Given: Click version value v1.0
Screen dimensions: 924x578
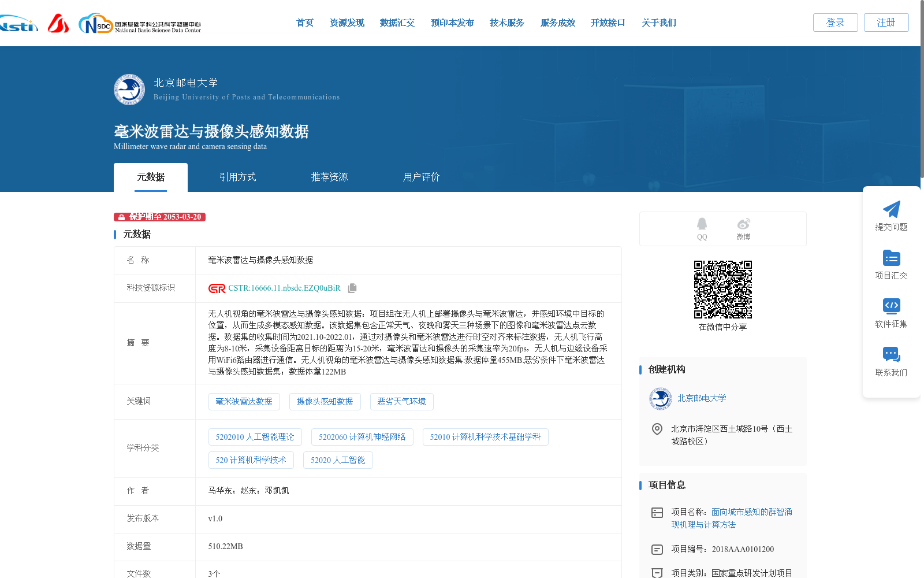Looking at the screenshot, I should [215, 518].
